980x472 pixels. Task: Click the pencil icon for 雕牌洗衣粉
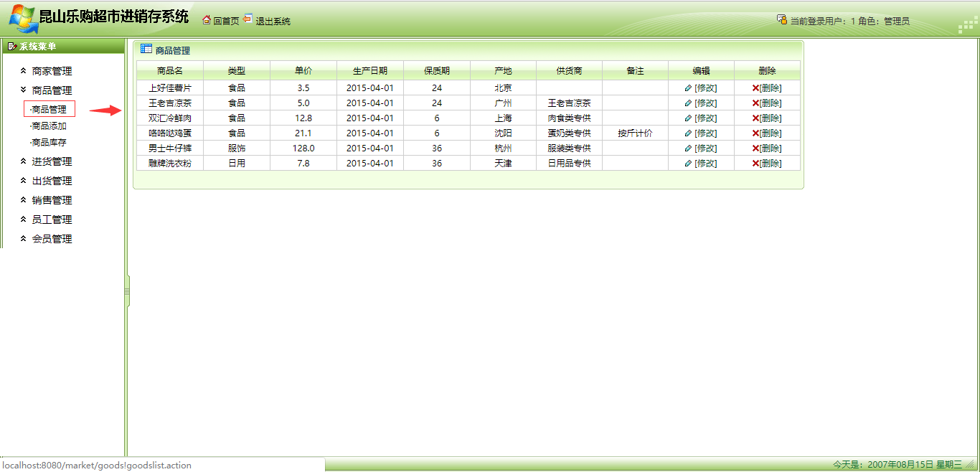coord(688,163)
